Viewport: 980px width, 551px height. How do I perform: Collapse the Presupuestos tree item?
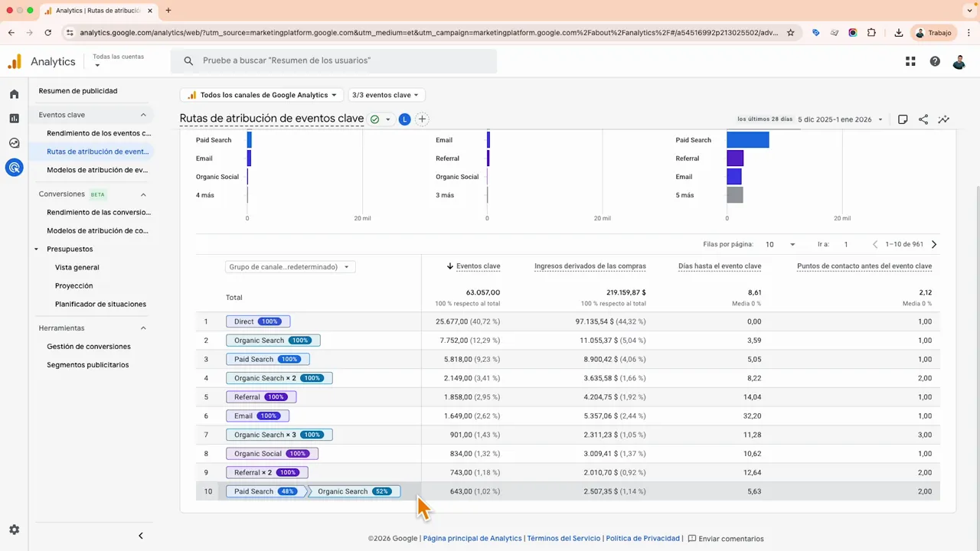point(37,249)
